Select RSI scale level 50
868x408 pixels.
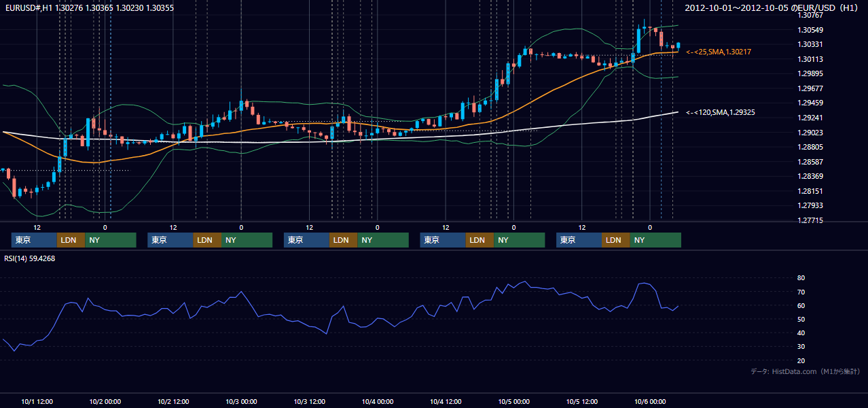pos(801,319)
